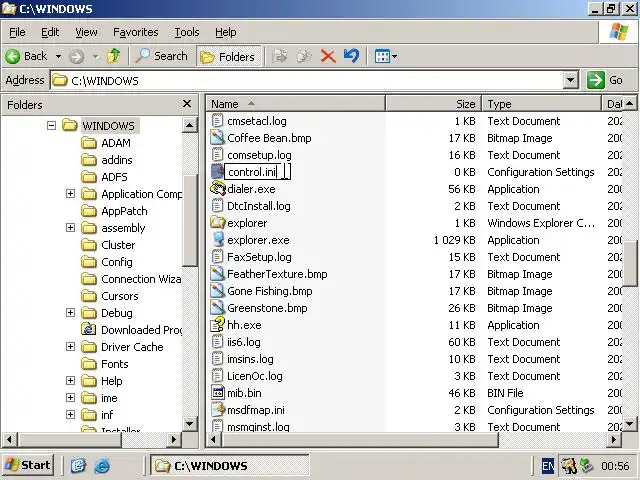Select the ADAM folder in tree

(x=116, y=143)
